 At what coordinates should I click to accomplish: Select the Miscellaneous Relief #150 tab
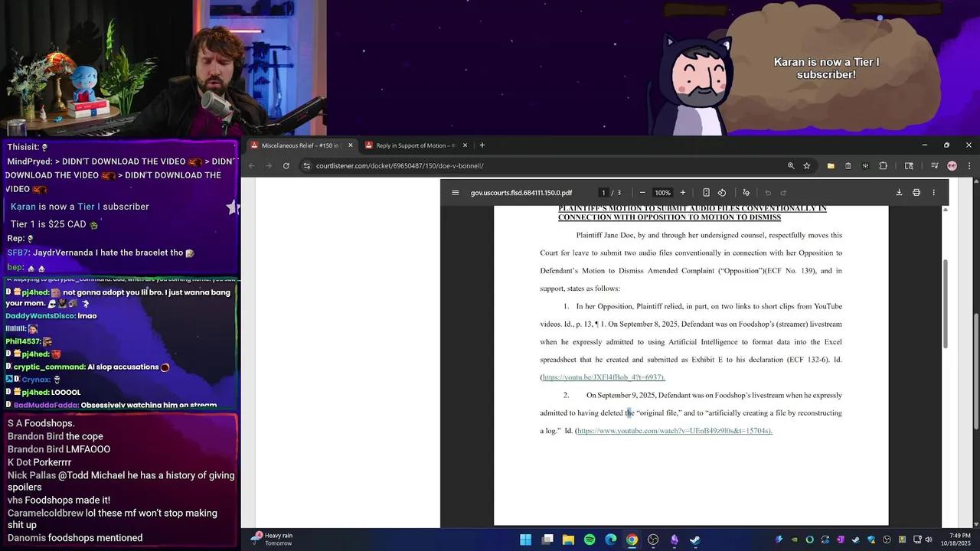(299, 145)
